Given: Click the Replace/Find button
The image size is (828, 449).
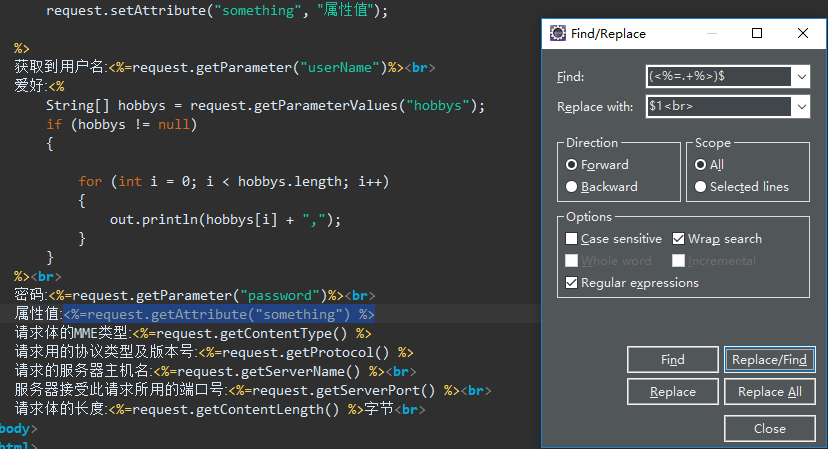Looking at the screenshot, I should [x=769, y=360].
